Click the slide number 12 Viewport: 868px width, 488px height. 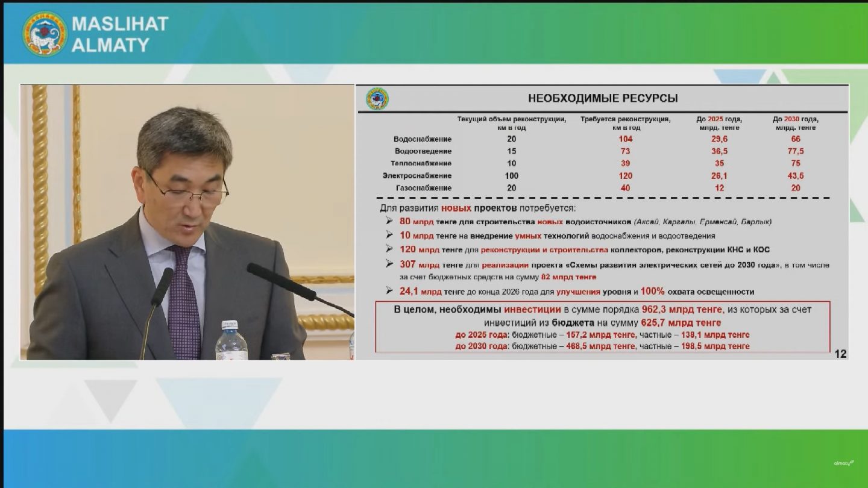click(x=840, y=354)
